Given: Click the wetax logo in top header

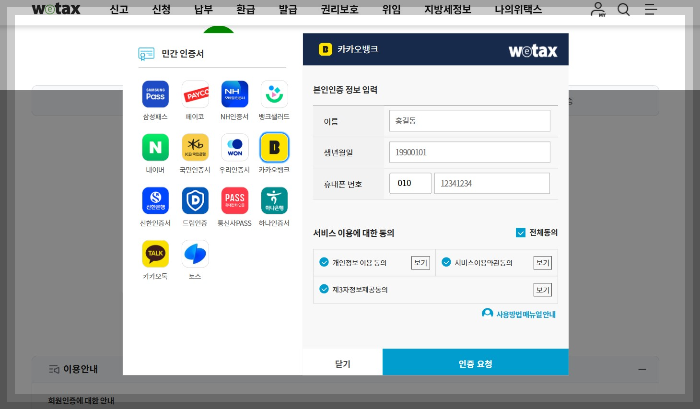Looking at the screenshot, I should coord(56,8).
